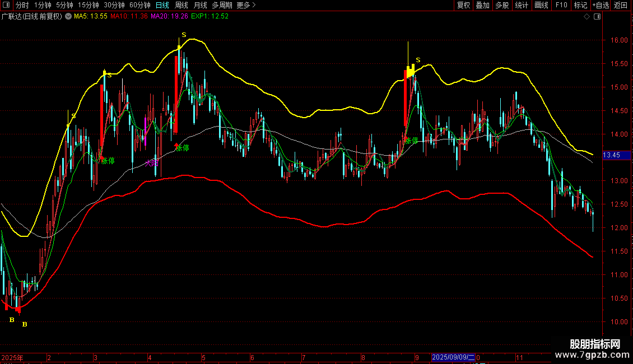
Task: Toggle the left sidebar panel icon
Action: pos(6,5)
